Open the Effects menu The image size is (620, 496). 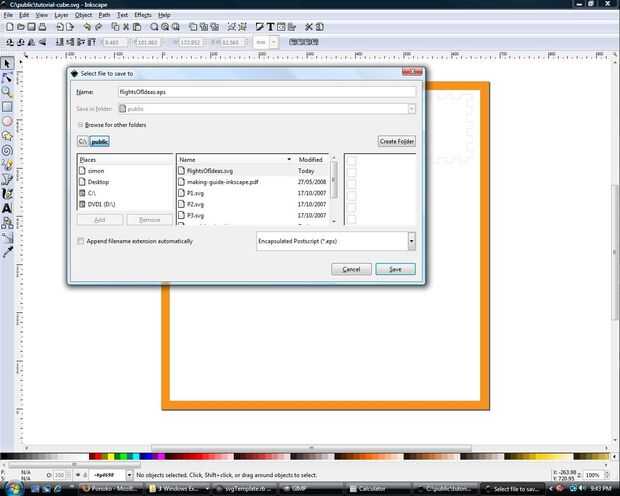click(143, 15)
